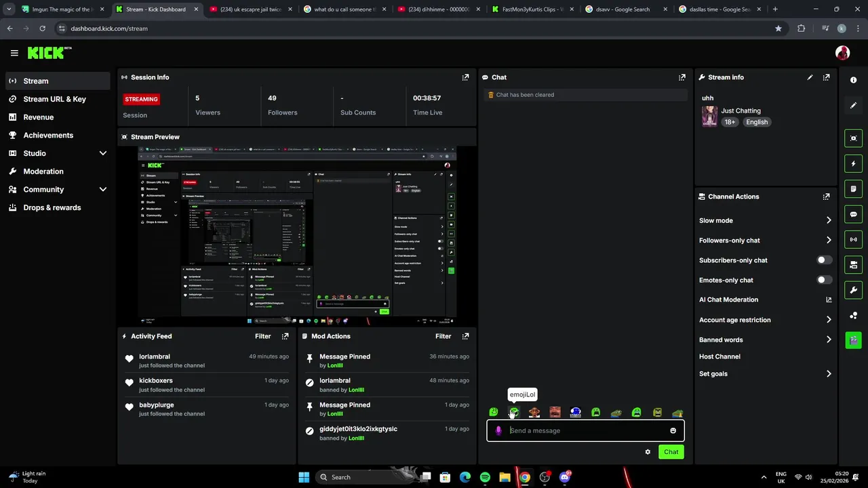
Task: Pop out the Channel Actions panel
Action: pyautogui.click(x=826, y=197)
